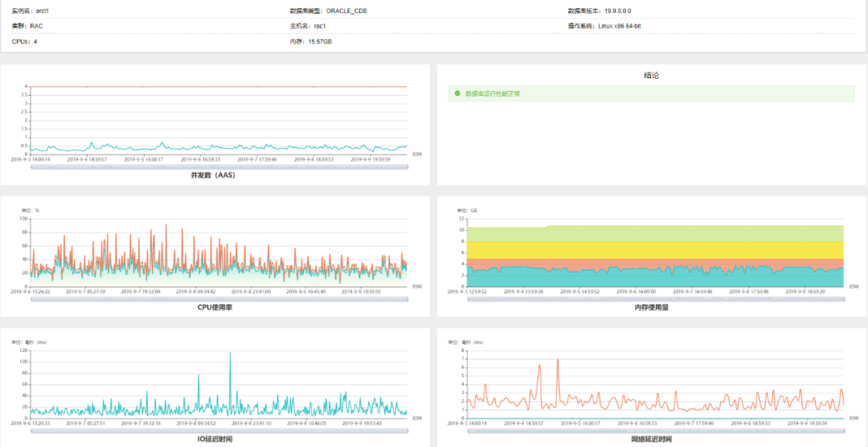Click the light green band in memory chart
This screenshot has height=447, width=868.
[x=656, y=234]
